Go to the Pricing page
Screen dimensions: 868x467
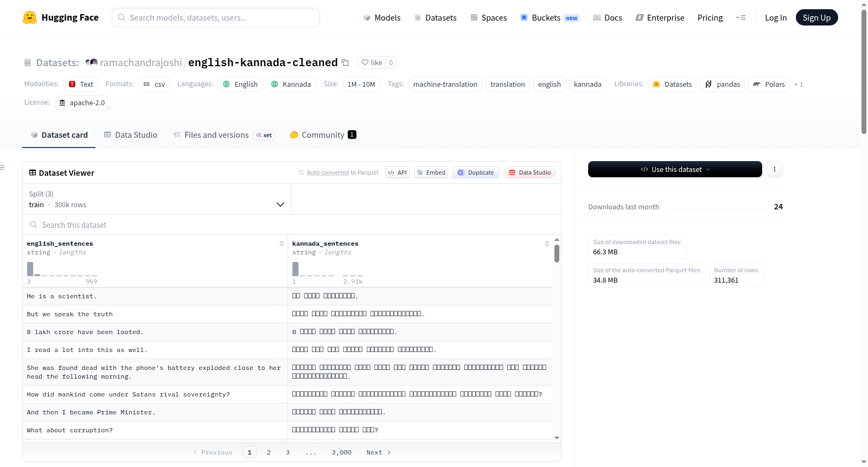[710, 18]
